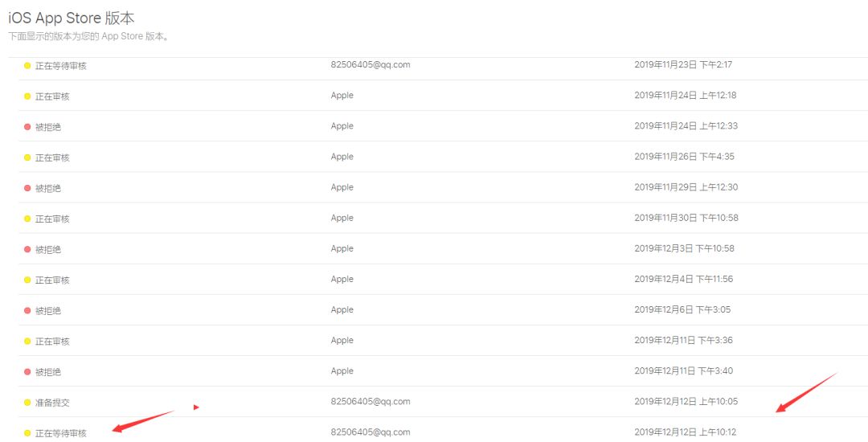The height and width of the screenshot is (442, 868).
Task: Click red dot on 12月11日 下午3:40 row
Action: coord(27,371)
